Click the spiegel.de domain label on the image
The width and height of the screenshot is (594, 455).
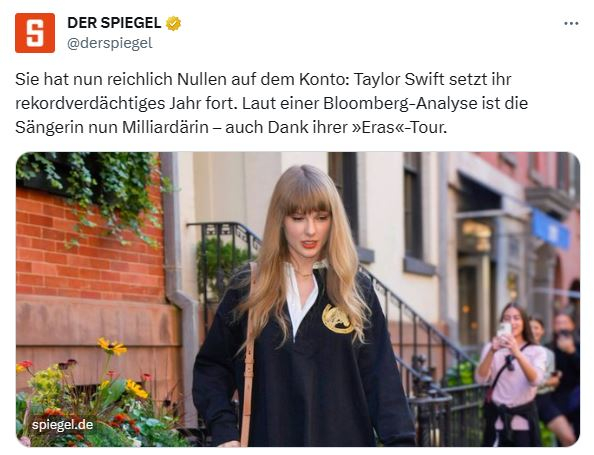tap(63, 425)
